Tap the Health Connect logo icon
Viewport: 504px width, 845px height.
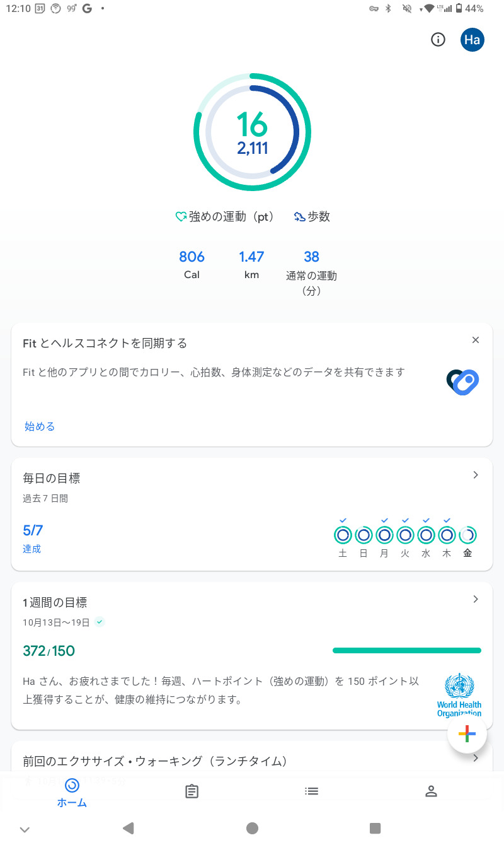coord(463,381)
